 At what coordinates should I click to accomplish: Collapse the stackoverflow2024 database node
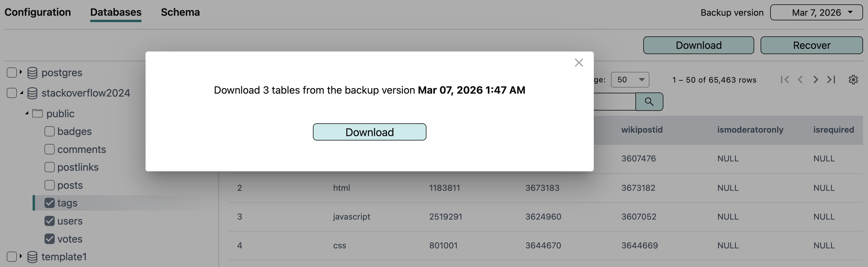tap(21, 93)
